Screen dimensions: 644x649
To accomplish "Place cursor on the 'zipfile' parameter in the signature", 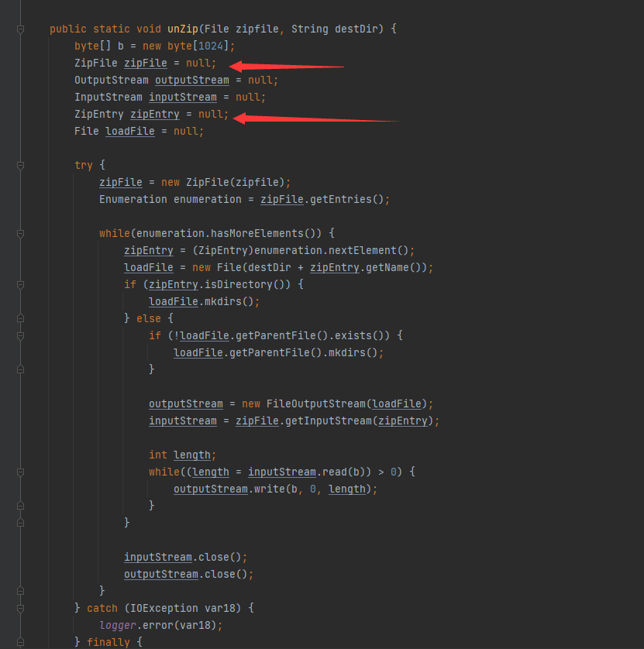I will pyautogui.click(x=257, y=29).
